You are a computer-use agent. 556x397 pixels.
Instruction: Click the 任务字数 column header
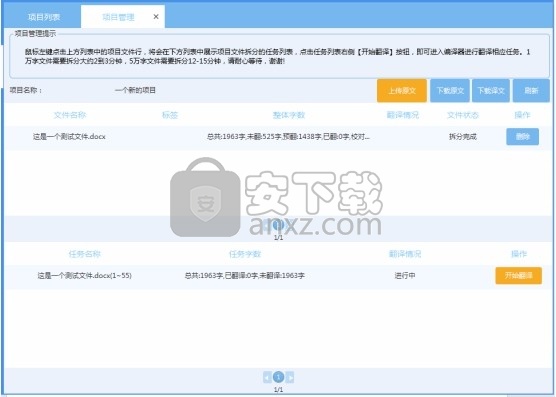pos(245,254)
